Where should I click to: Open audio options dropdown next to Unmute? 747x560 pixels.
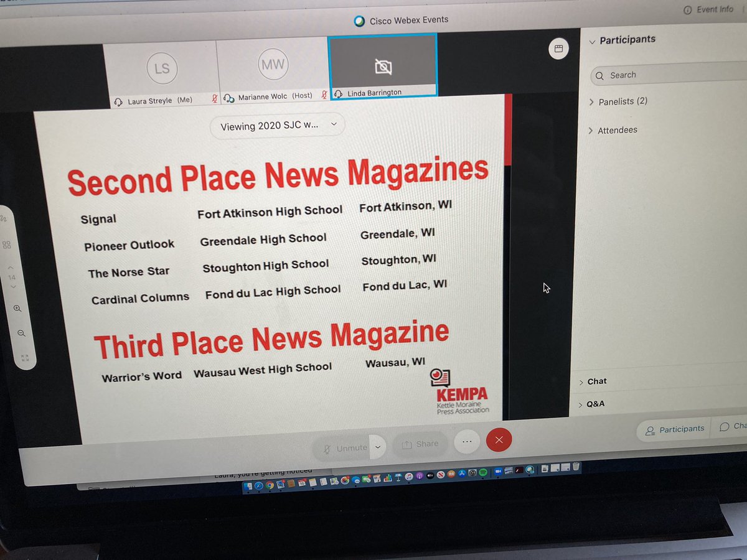(x=378, y=446)
